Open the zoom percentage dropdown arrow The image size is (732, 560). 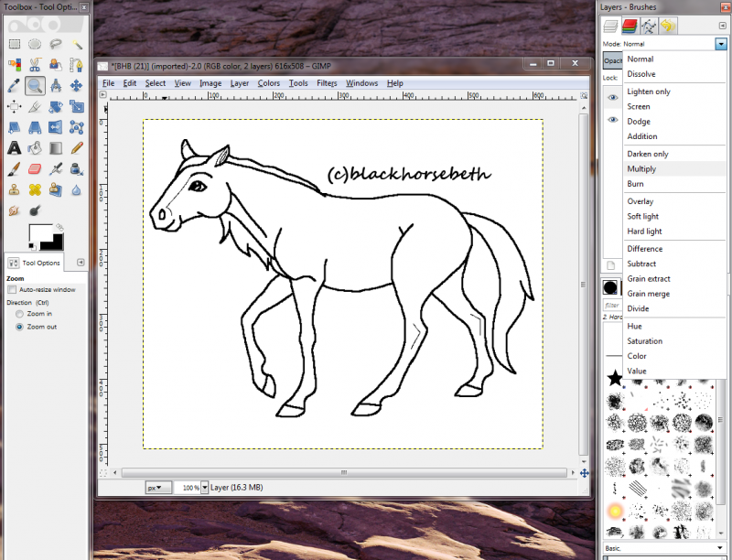(x=204, y=488)
